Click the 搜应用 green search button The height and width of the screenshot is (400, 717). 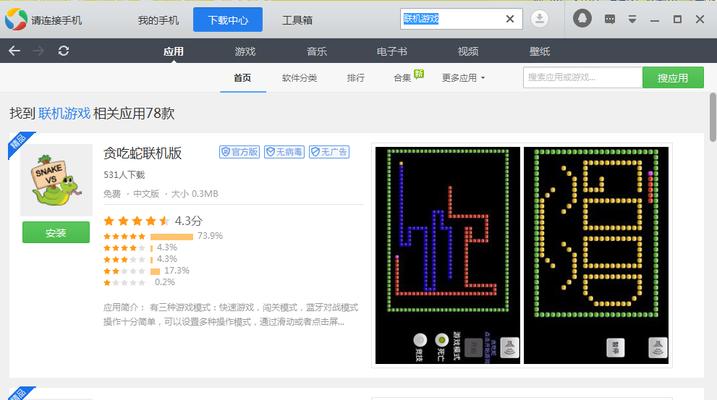click(x=673, y=78)
